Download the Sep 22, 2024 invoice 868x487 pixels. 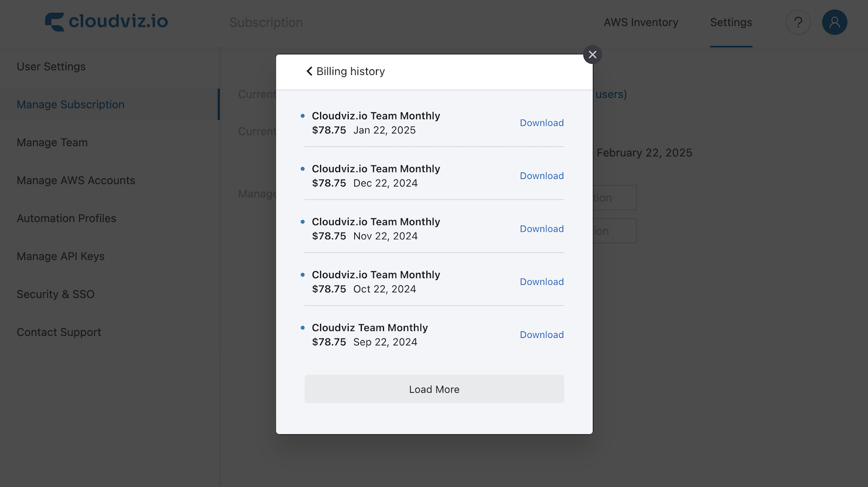(541, 335)
